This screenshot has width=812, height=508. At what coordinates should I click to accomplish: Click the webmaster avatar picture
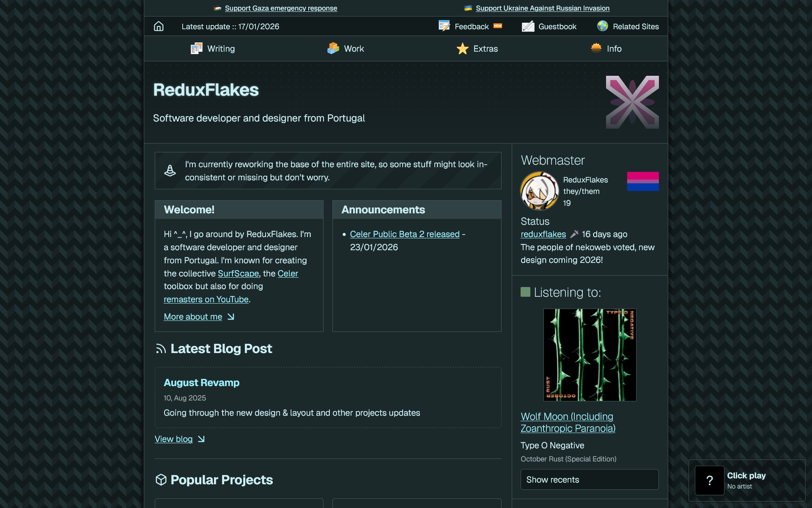[x=539, y=191]
